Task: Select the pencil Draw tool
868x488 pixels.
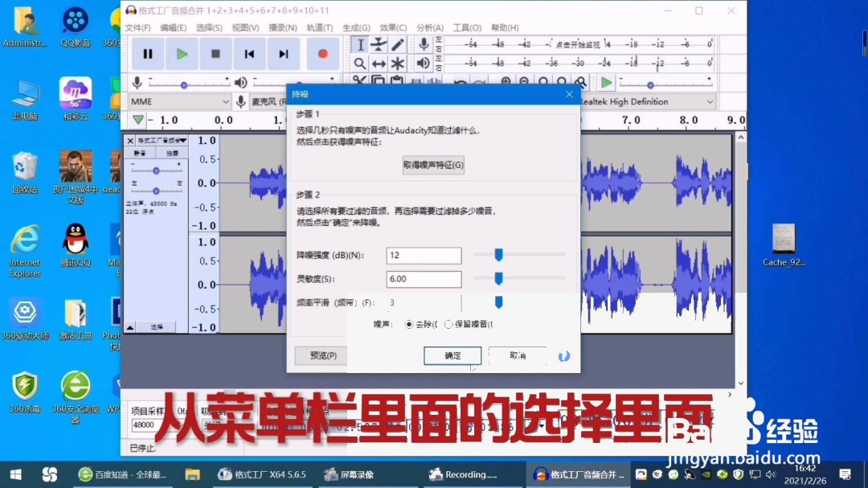Action: click(398, 45)
